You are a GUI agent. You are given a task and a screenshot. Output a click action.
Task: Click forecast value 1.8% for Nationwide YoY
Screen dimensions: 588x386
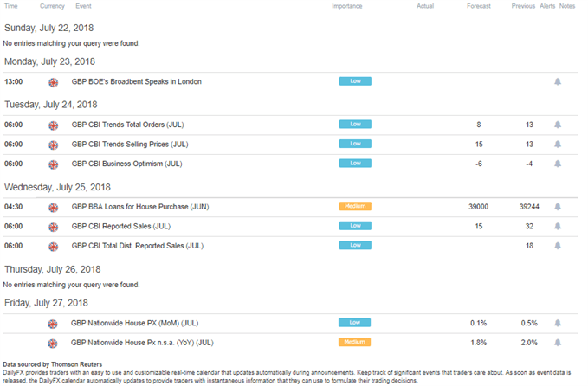[x=479, y=343]
